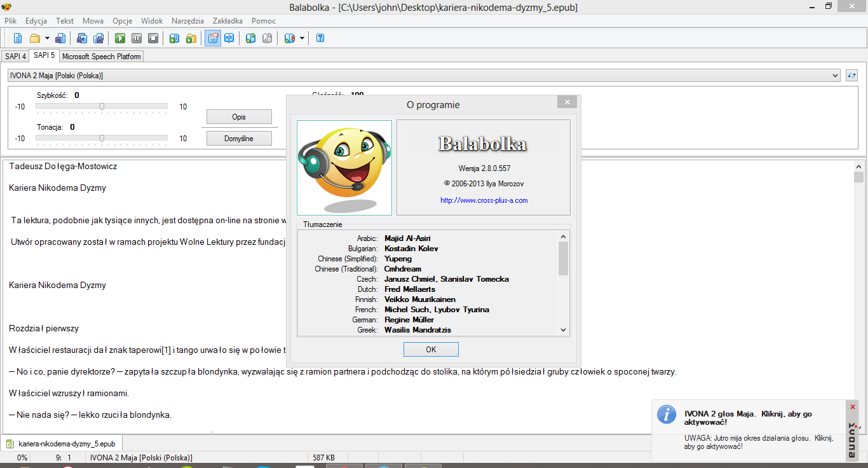
Task: Click the Balabolka smiley headset logo
Action: pos(344,168)
